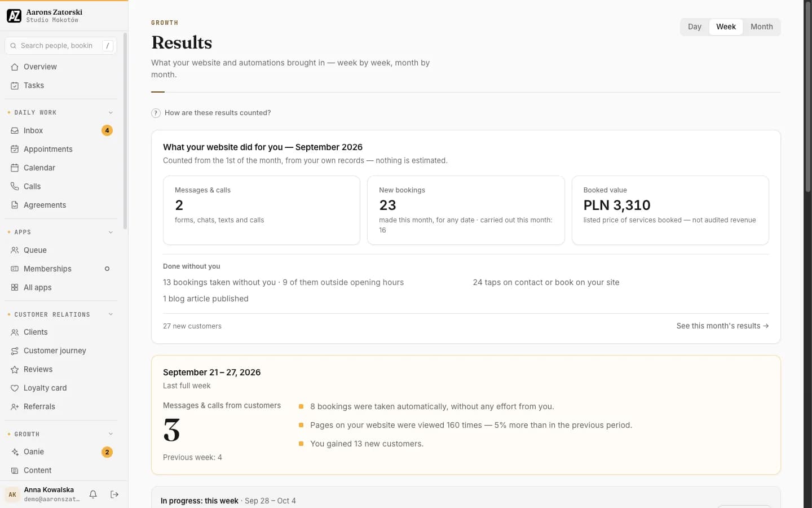812x508 pixels.
Task: Switch to the Day view
Action: click(x=695, y=27)
